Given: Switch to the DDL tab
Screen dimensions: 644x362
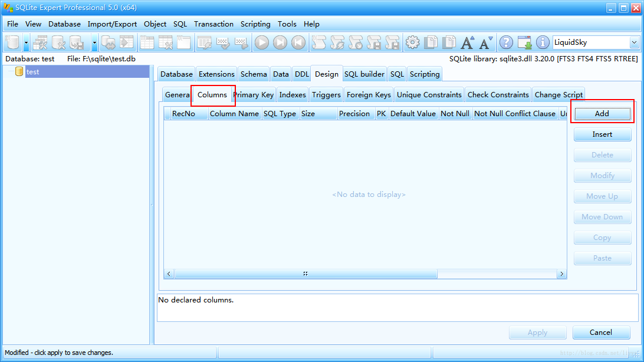Looking at the screenshot, I should pyautogui.click(x=302, y=74).
